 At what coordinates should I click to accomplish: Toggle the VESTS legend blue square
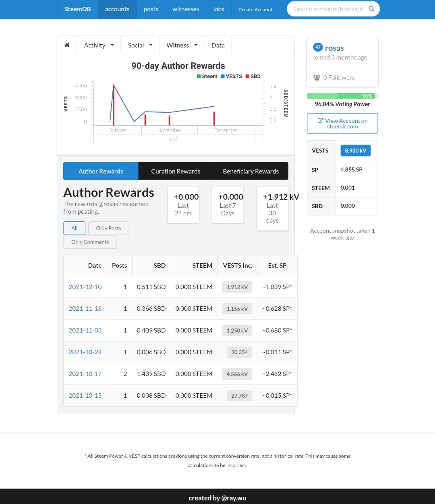[x=222, y=76]
